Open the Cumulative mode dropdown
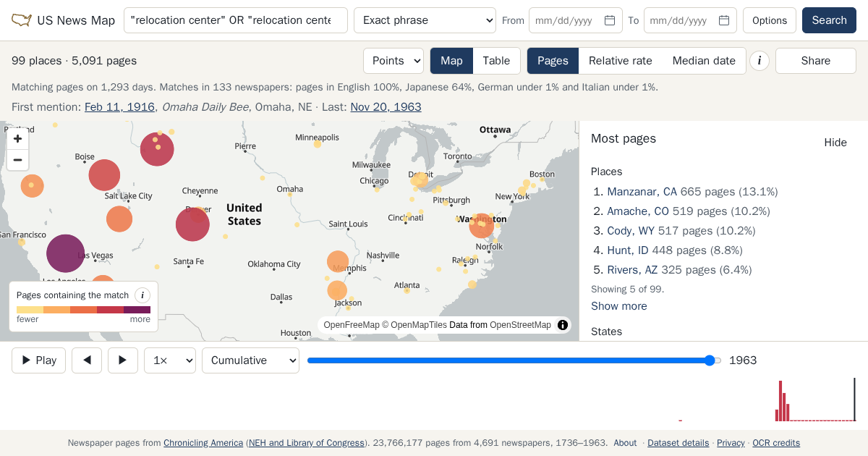The height and width of the screenshot is (456, 868). [x=250, y=360]
